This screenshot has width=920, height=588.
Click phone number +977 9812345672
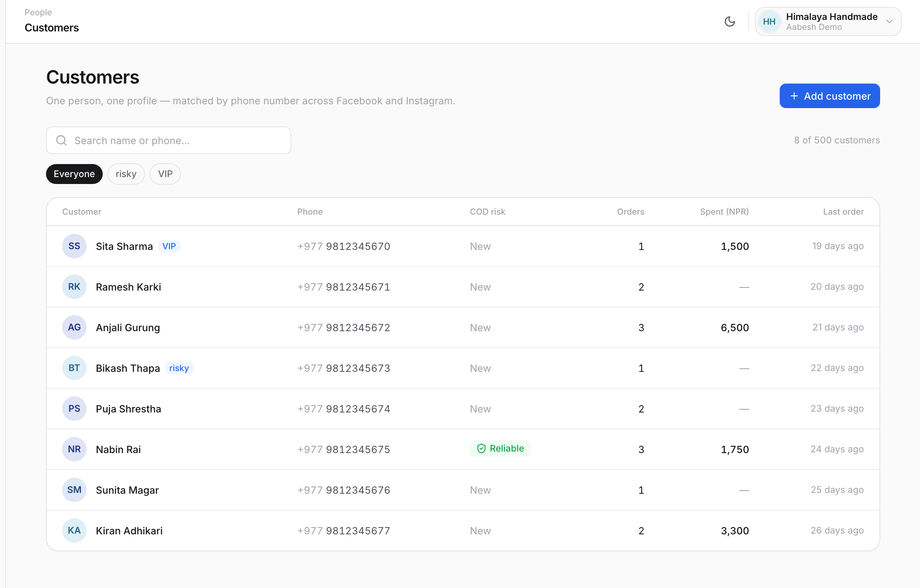coord(344,328)
